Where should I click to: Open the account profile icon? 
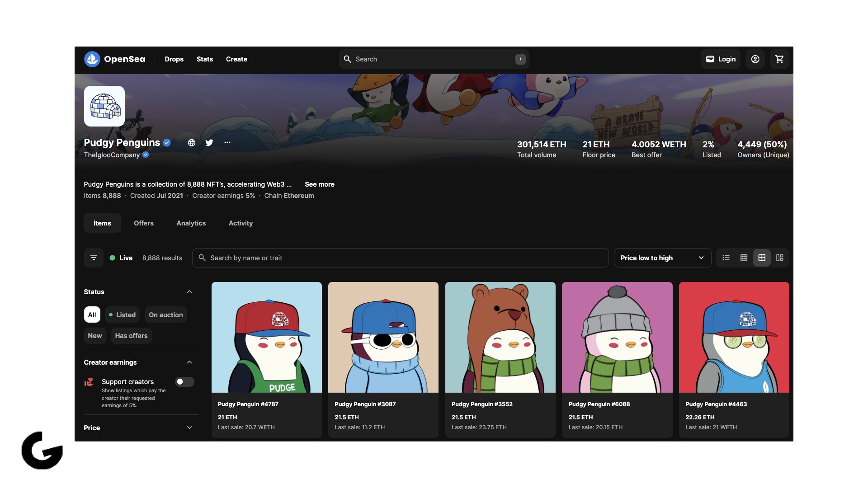[755, 59]
